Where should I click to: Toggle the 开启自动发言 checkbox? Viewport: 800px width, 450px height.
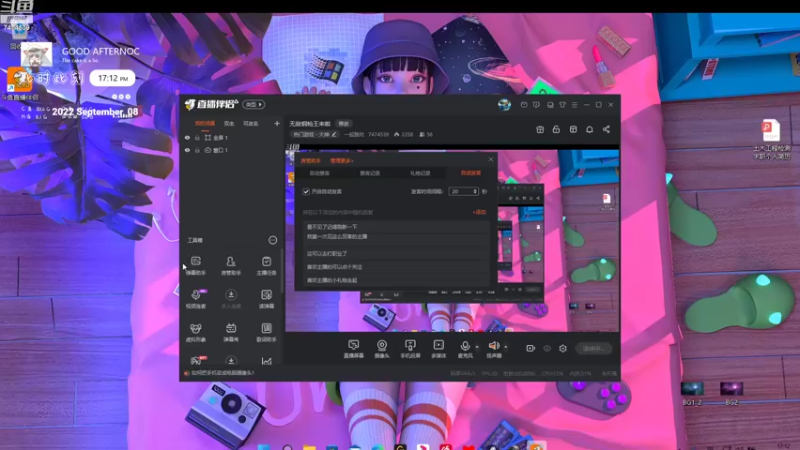306,191
